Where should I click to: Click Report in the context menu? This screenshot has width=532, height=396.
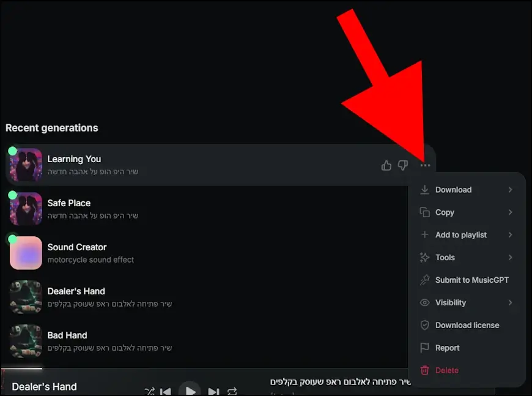(447, 348)
